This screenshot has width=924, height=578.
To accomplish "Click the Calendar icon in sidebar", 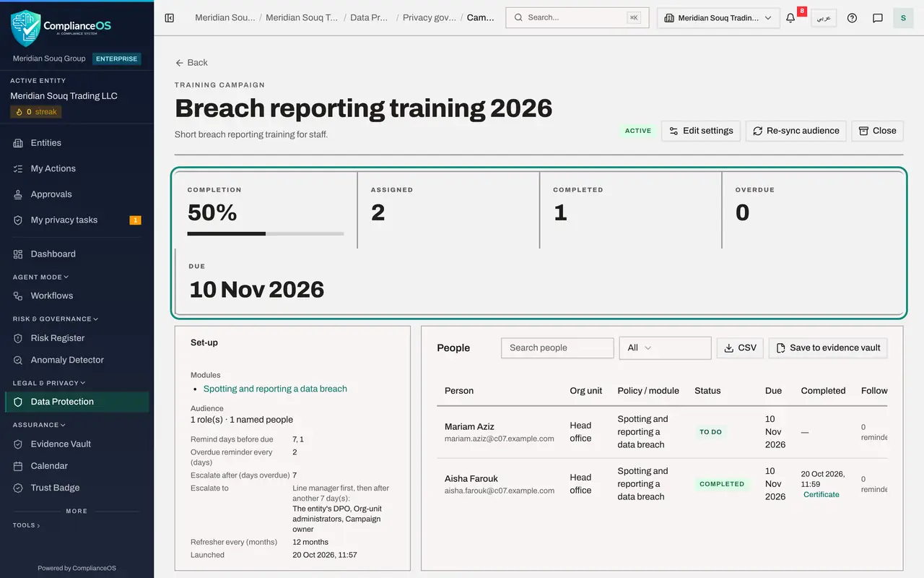I will click(18, 466).
